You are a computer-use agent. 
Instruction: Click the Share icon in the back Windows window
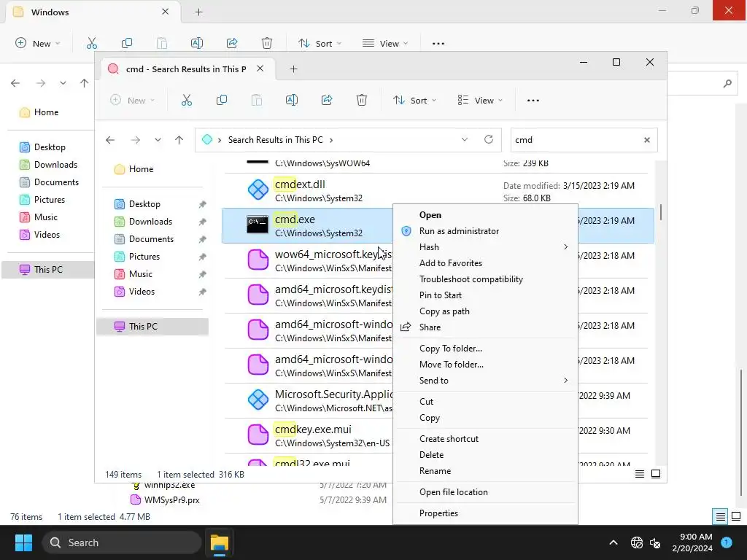[232, 43]
